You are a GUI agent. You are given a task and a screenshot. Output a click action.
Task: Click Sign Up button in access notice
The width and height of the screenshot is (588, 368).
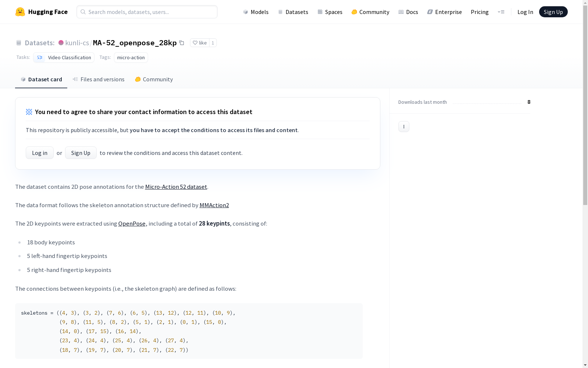[81, 153]
